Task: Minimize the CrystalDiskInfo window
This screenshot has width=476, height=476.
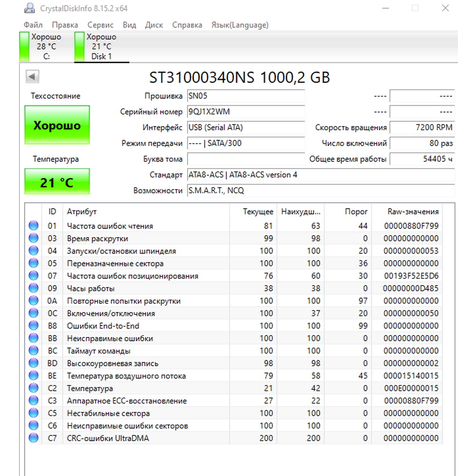Action: (386, 8)
